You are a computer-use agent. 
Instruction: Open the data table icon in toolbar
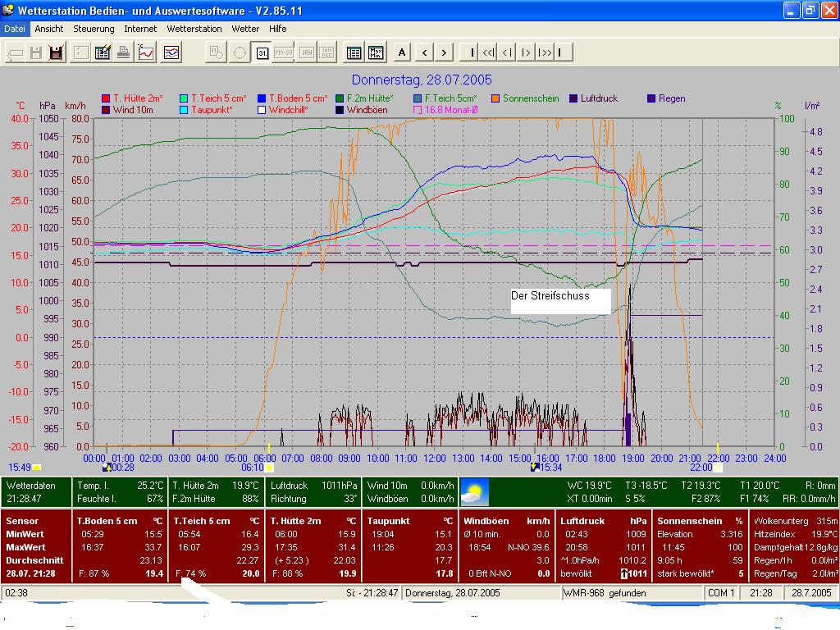(354, 53)
